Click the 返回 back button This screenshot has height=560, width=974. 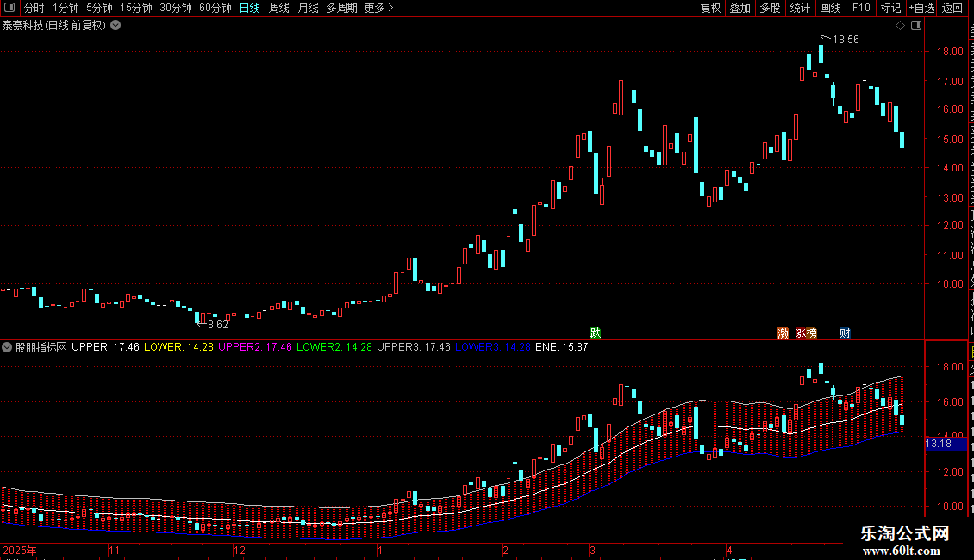pyautogui.click(x=952, y=8)
